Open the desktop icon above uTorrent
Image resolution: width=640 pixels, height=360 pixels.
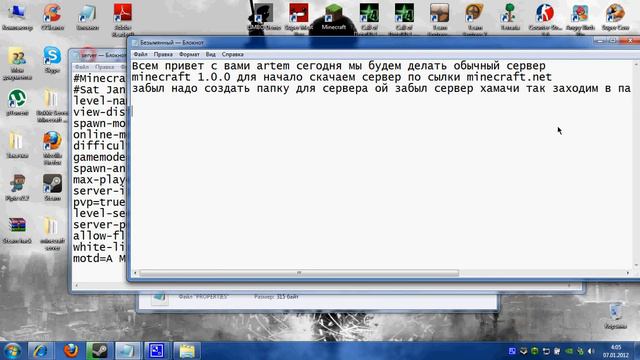click(17, 63)
